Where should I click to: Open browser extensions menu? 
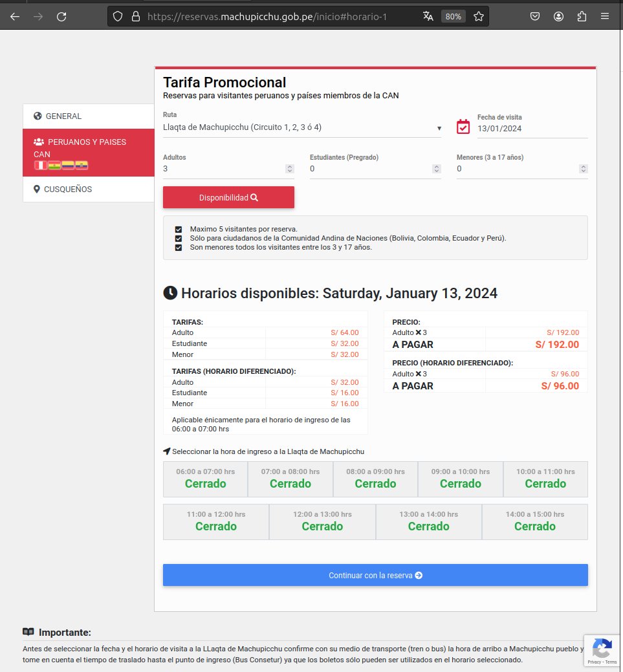[582, 16]
